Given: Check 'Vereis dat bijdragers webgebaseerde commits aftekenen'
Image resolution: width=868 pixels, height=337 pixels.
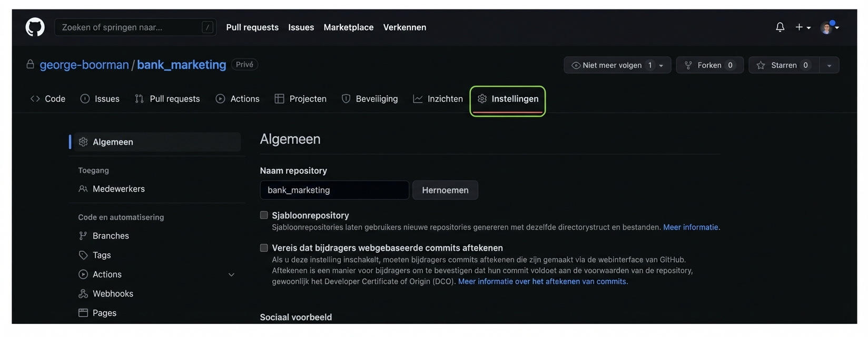Looking at the screenshot, I should click(x=263, y=247).
